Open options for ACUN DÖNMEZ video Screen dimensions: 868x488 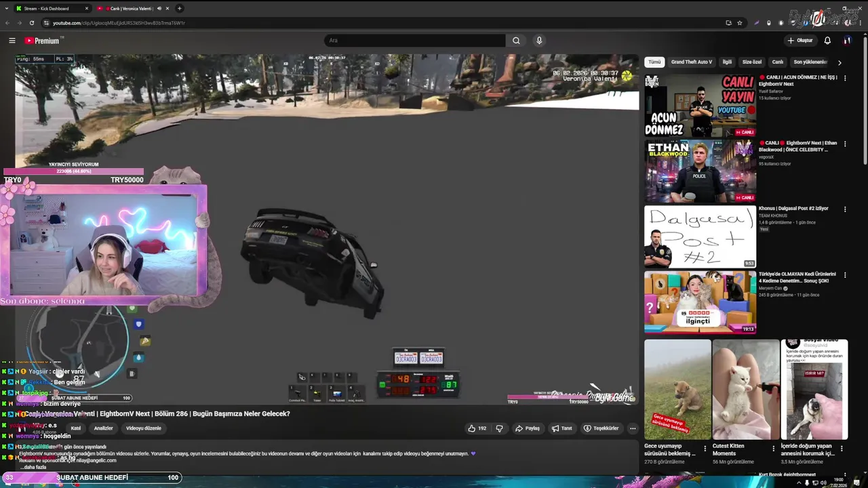(845, 78)
